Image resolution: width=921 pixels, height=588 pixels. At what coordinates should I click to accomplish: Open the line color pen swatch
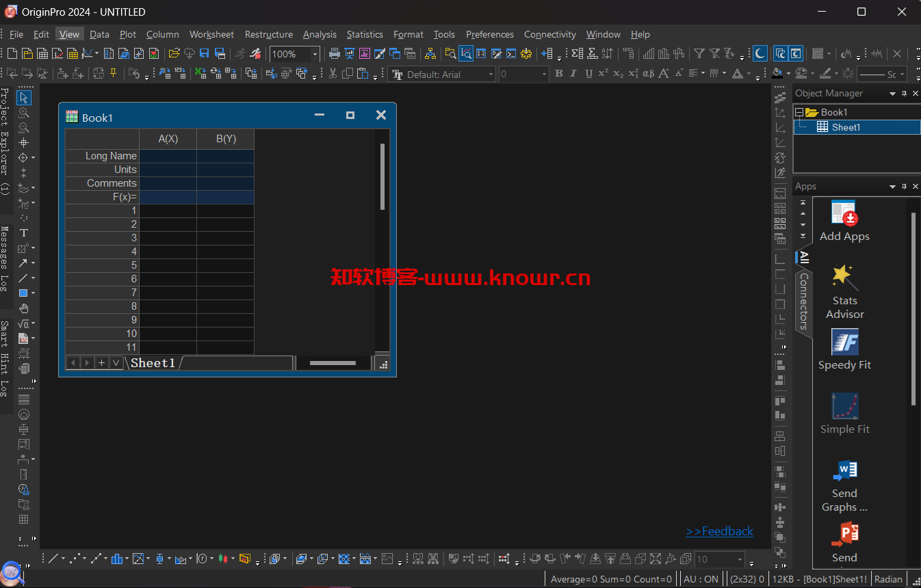point(826,74)
